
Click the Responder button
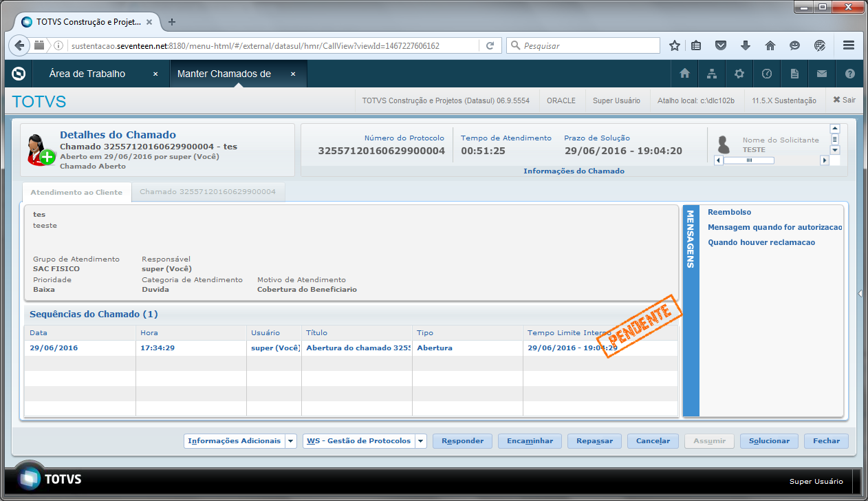click(x=462, y=441)
